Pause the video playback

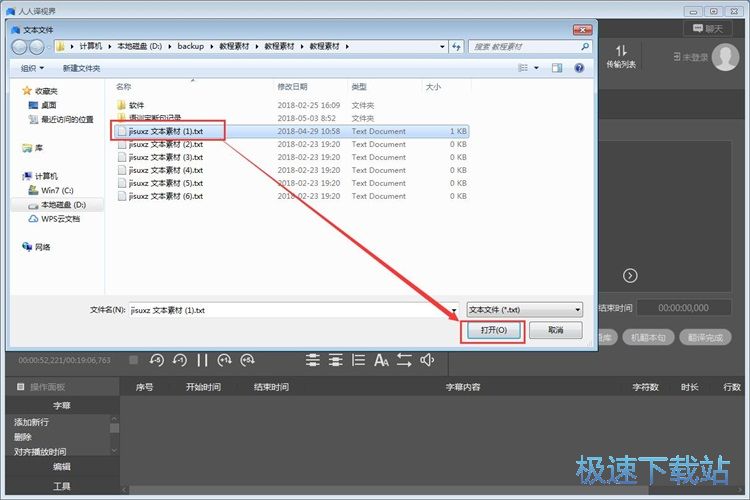(x=202, y=360)
